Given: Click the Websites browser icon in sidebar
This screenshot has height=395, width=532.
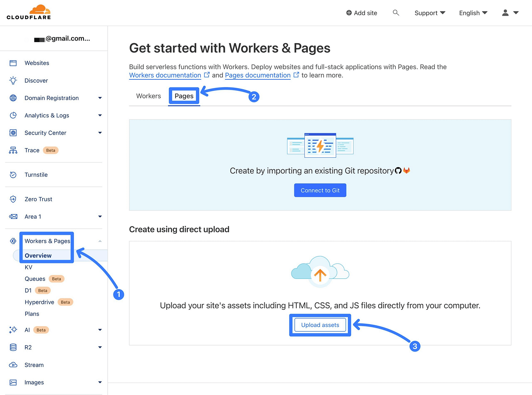Looking at the screenshot, I should click(x=13, y=63).
